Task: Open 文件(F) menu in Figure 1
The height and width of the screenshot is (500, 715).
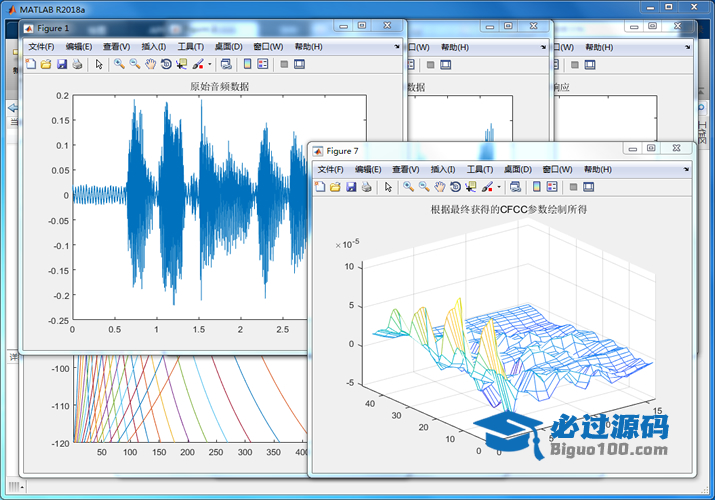Action: [41, 46]
